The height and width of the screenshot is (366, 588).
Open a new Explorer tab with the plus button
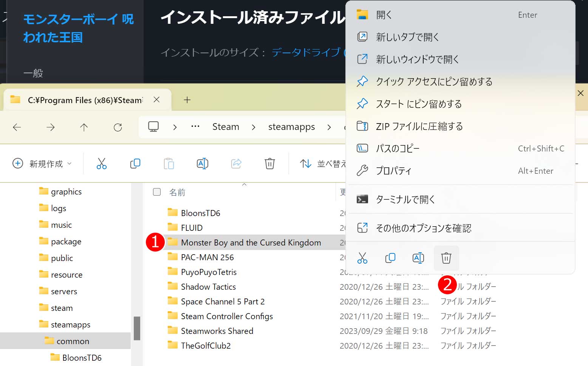(x=187, y=100)
